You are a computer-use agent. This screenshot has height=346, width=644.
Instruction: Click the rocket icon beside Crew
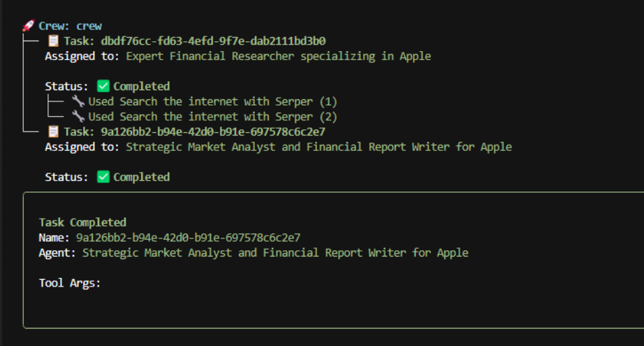coord(29,25)
